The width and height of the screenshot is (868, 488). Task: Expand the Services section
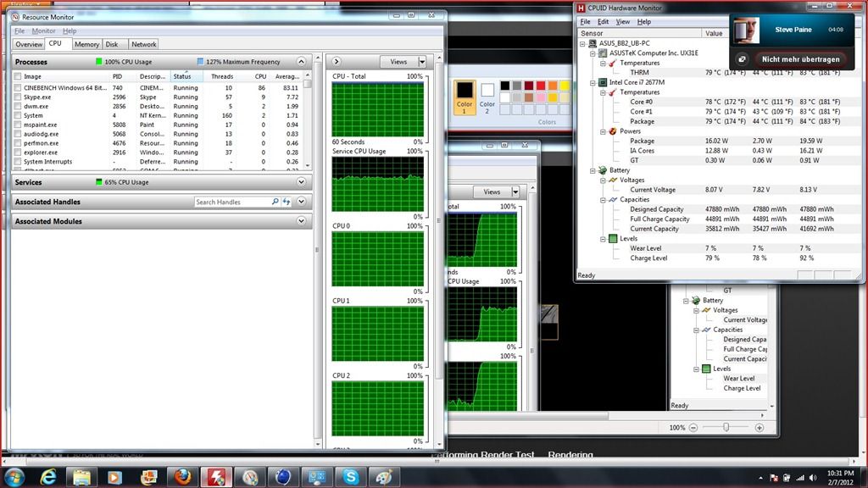301,182
